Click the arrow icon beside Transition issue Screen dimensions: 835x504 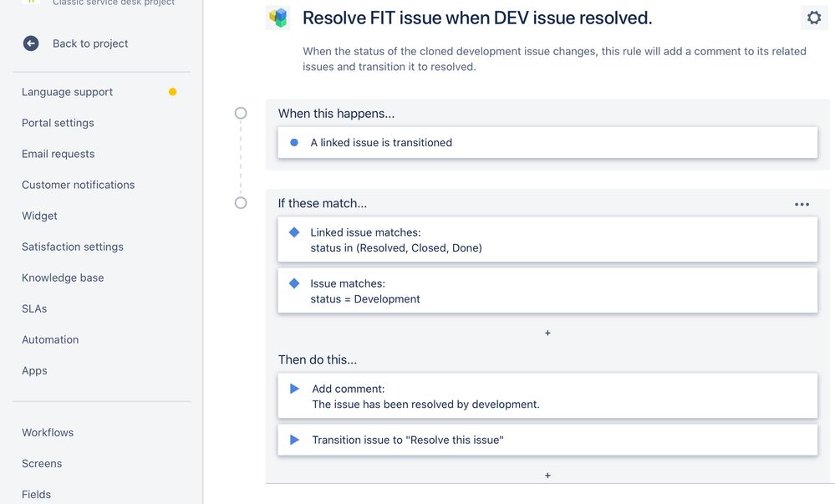coord(294,440)
